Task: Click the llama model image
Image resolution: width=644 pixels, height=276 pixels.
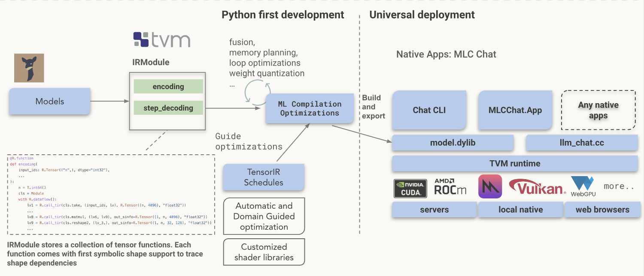Action: [29, 68]
